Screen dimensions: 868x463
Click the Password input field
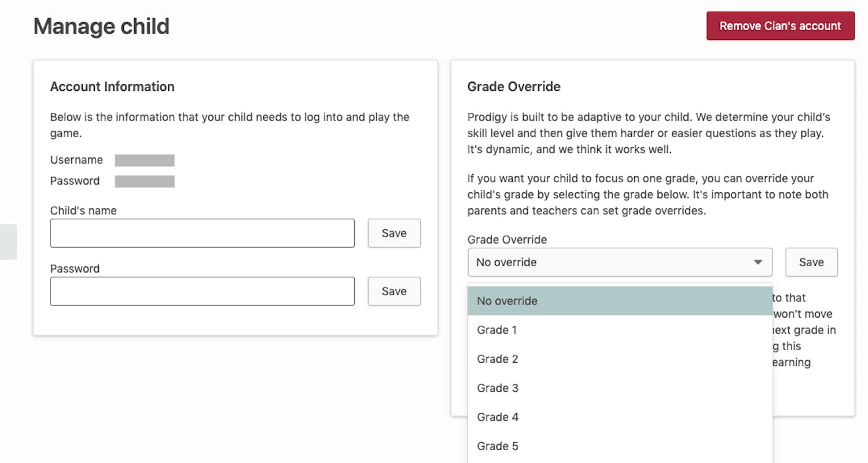[x=203, y=291]
